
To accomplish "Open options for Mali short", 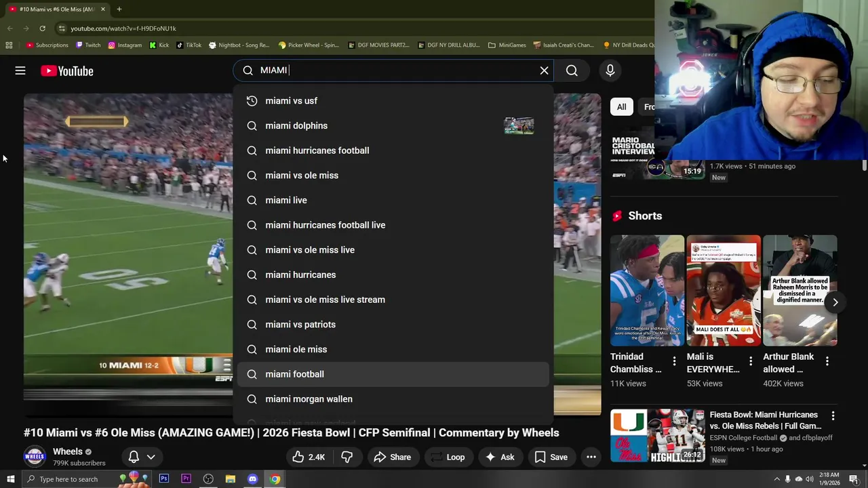I will coord(751,362).
